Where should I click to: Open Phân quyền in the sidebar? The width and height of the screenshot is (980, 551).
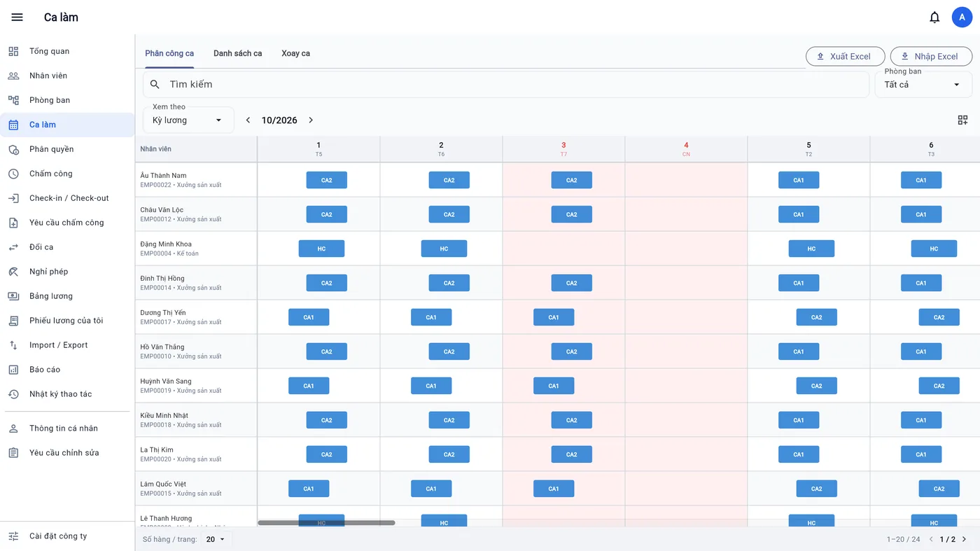point(67,149)
